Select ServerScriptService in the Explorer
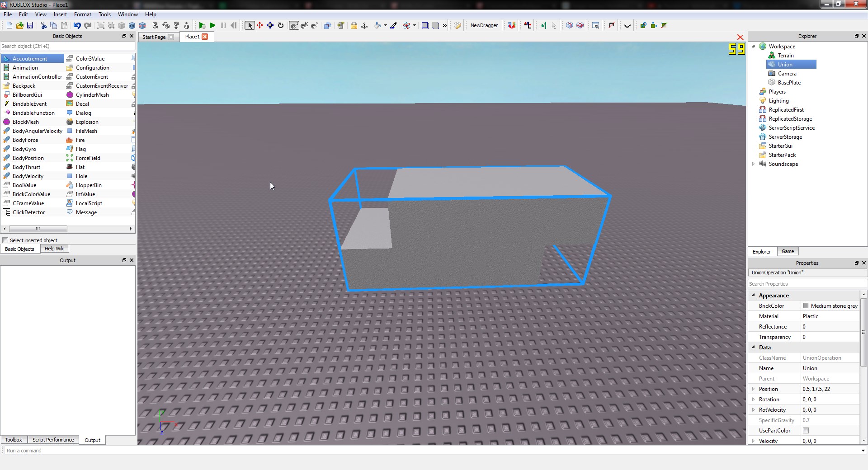Viewport: 868px width, 470px height. point(792,128)
